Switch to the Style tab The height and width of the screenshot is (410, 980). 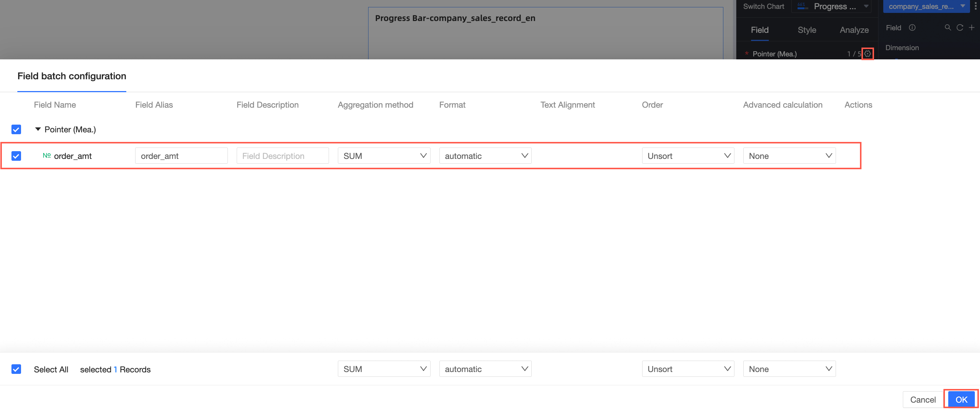coord(806,30)
